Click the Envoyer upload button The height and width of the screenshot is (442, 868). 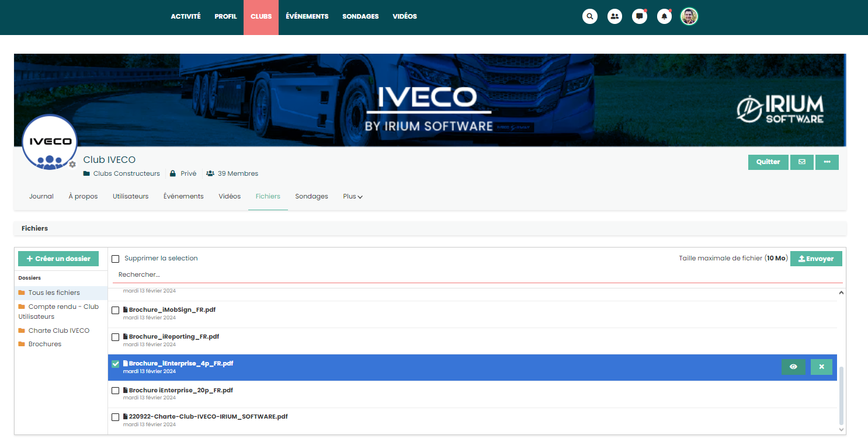[816, 259]
